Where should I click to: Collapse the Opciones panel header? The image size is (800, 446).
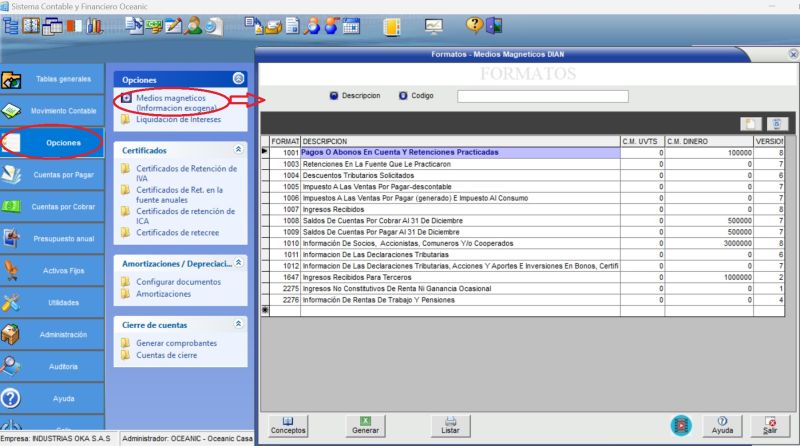pyautogui.click(x=238, y=78)
